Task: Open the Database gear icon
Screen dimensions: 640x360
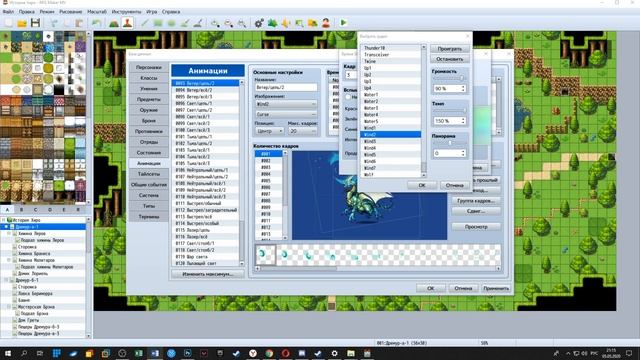Action: click(259, 23)
